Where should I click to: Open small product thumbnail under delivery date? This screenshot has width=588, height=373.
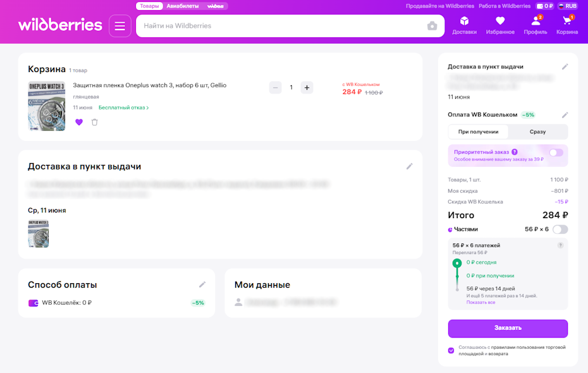tap(38, 233)
